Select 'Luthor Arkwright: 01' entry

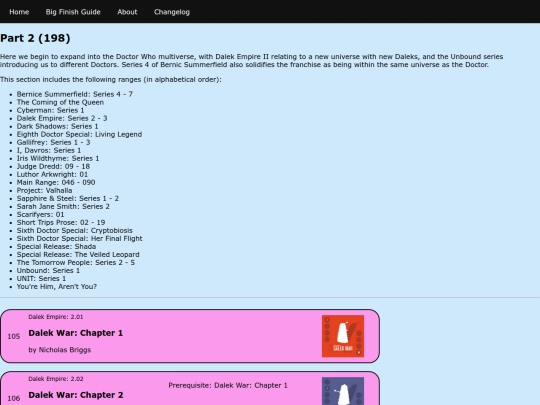(x=52, y=174)
